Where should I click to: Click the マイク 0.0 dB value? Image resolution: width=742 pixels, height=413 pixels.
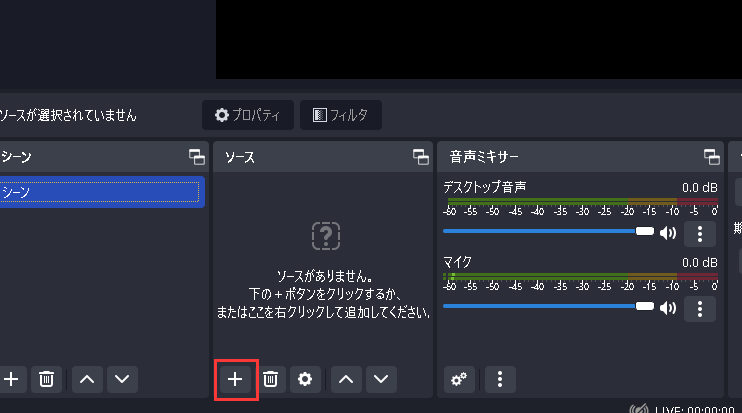[x=699, y=263]
